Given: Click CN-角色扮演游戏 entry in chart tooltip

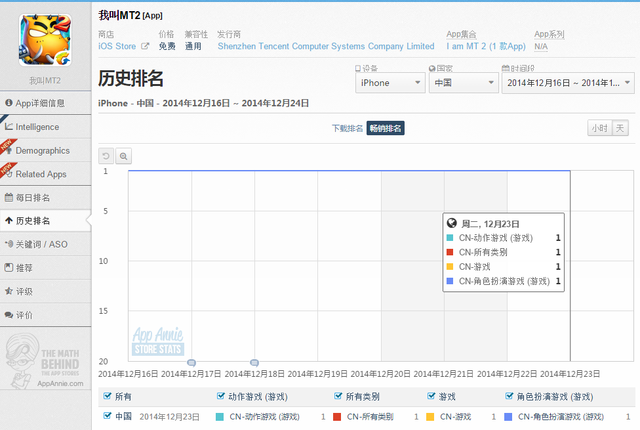Looking at the screenshot, I should [504, 281].
